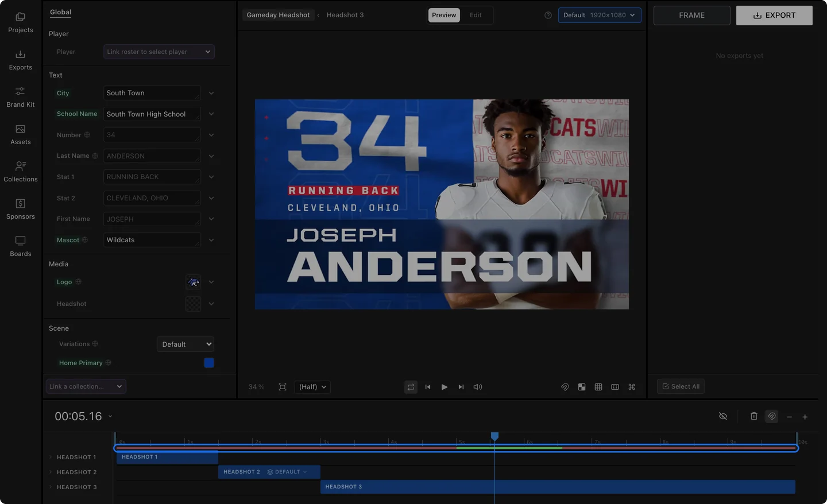This screenshot has height=504, width=827.
Task: Open the Projects section in sidebar
Action: (x=21, y=23)
